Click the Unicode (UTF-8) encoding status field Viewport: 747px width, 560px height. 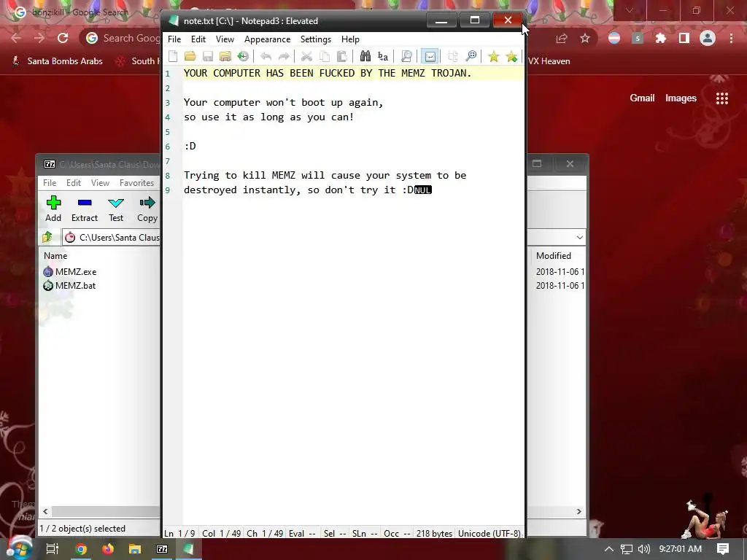(489, 533)
